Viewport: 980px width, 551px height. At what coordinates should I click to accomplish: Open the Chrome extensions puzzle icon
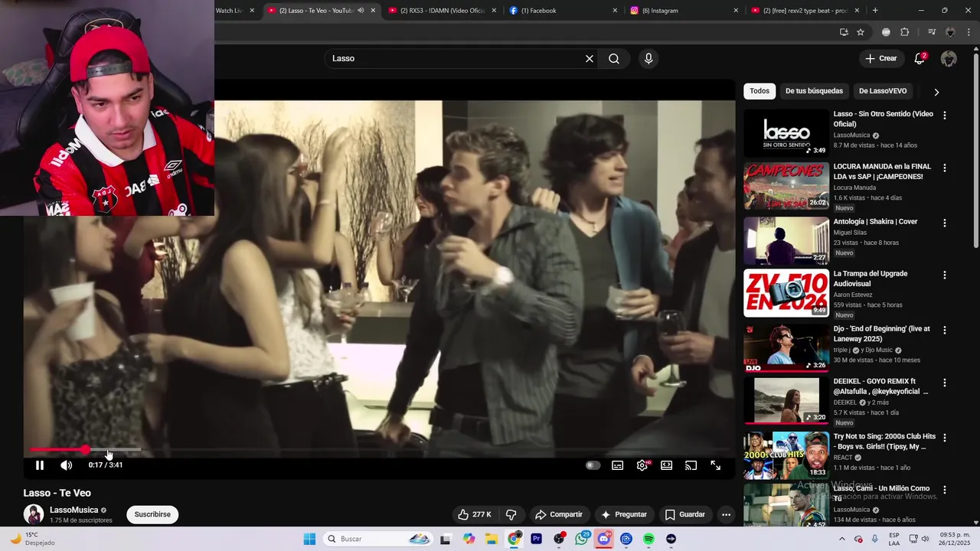(x=905, y=32)
